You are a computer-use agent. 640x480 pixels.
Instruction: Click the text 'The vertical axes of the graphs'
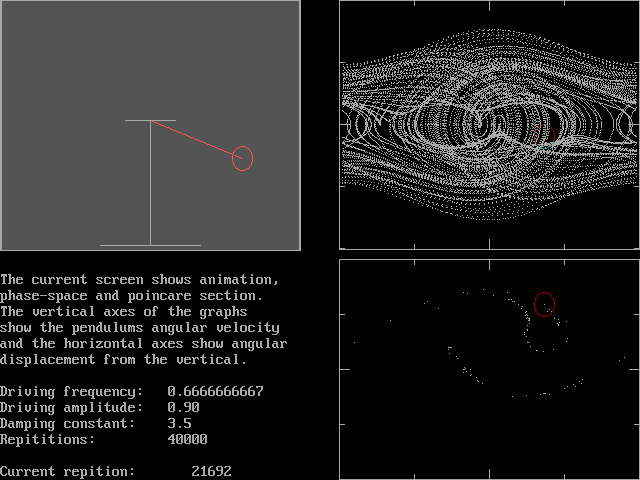[124, 311]
